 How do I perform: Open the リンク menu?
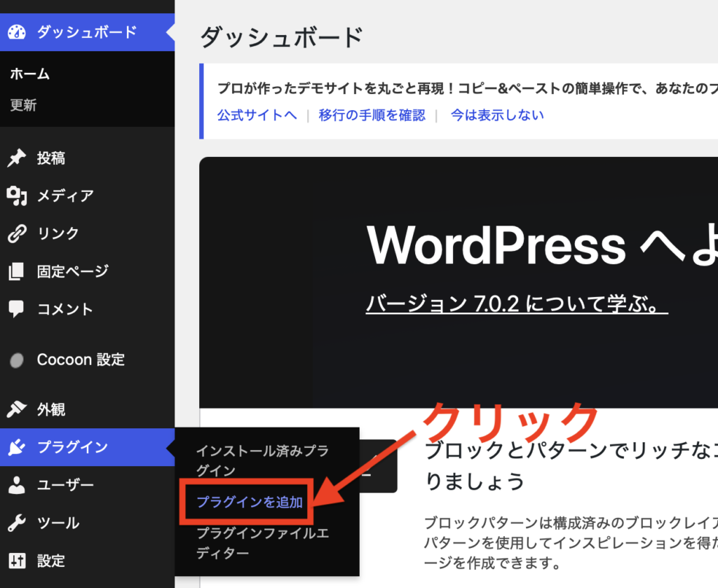(x=87, y=233)
